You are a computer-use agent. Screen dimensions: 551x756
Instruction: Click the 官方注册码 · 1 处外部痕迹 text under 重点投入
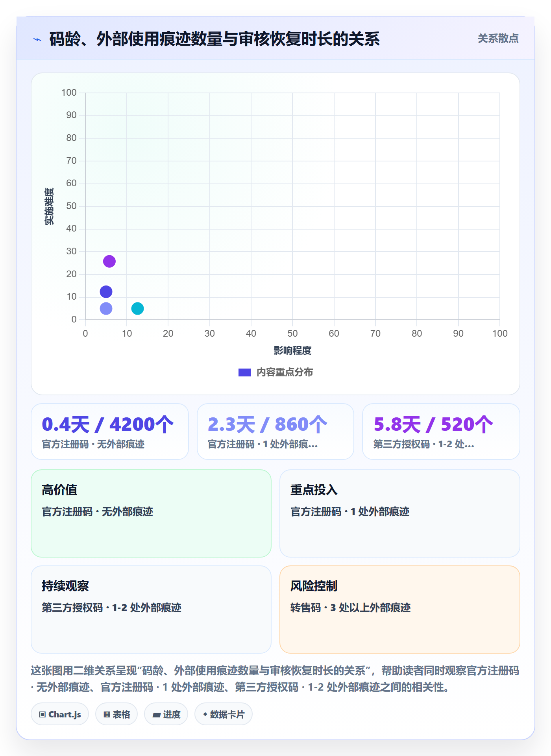coord(350,511)
